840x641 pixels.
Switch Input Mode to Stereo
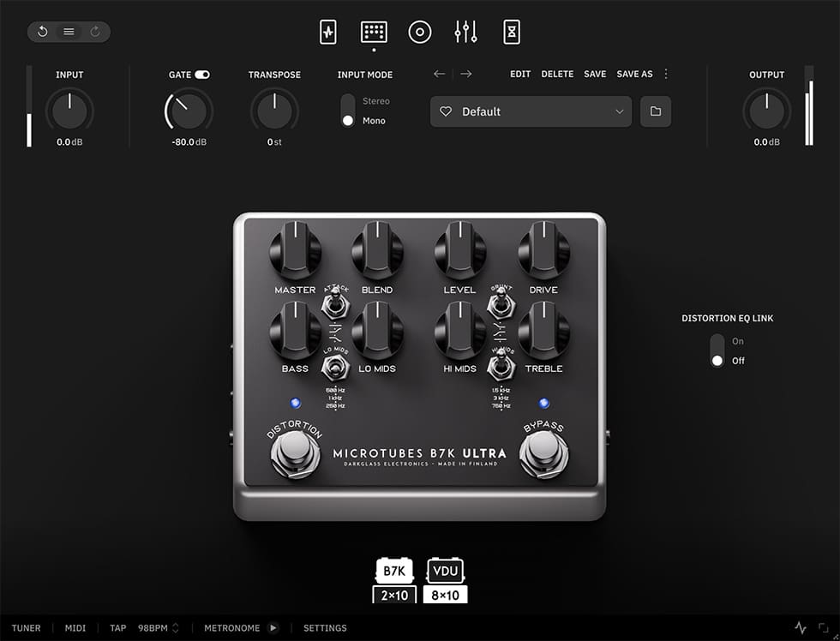[x=349, y=100]
